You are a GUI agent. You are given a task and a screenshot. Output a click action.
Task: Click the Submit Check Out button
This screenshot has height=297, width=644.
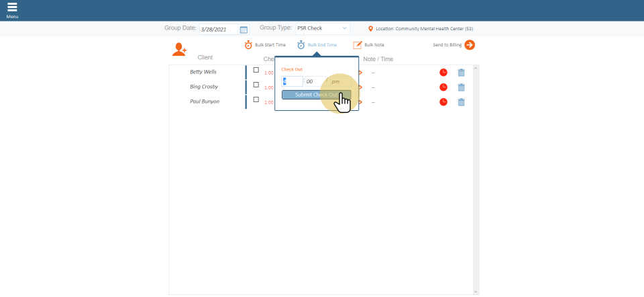[x=316, y=95]
